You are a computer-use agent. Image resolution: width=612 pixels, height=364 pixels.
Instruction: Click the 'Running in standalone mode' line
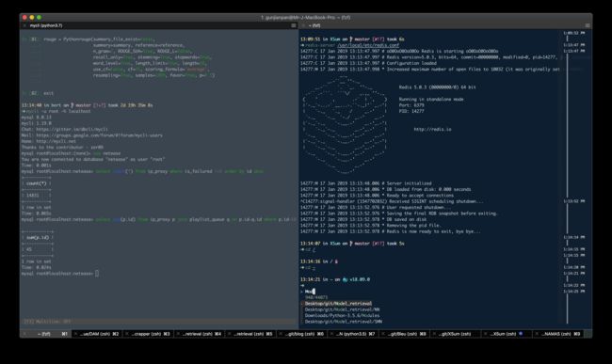pyautogui.click(x=431, y=100)
